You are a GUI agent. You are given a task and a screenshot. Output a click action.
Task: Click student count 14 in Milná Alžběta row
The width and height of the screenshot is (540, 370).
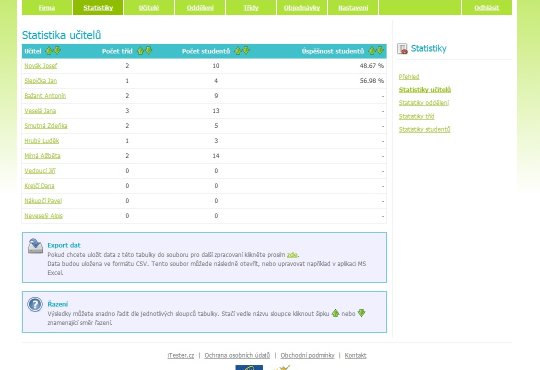coord(216,156)
